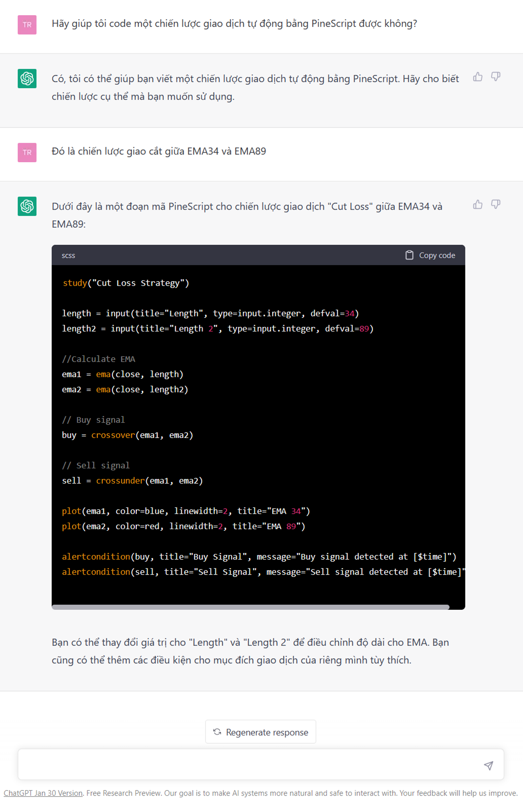Give thumbs up to the PineScript code answer
This screenshot has height=812, width=523.
(x=478, y=205)
